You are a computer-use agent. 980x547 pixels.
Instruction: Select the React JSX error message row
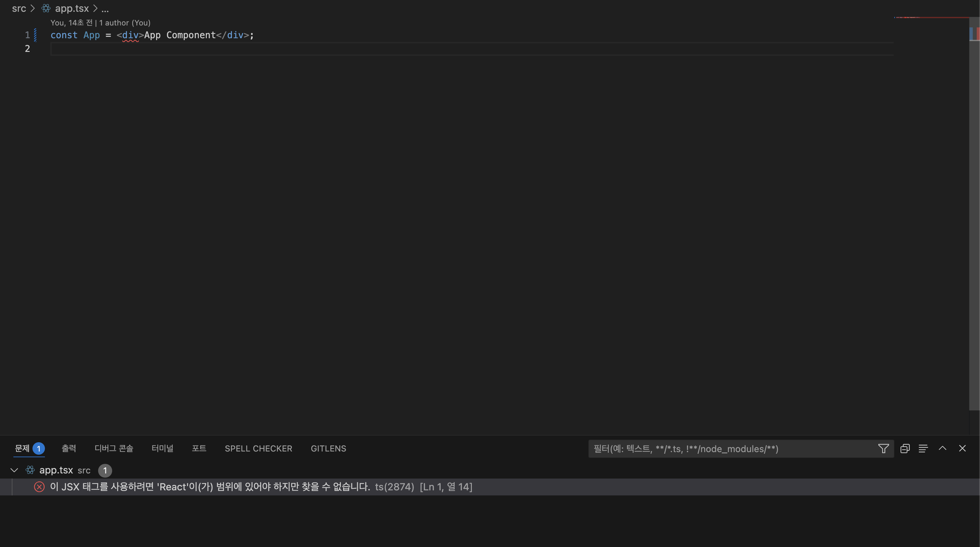[210, 487]
